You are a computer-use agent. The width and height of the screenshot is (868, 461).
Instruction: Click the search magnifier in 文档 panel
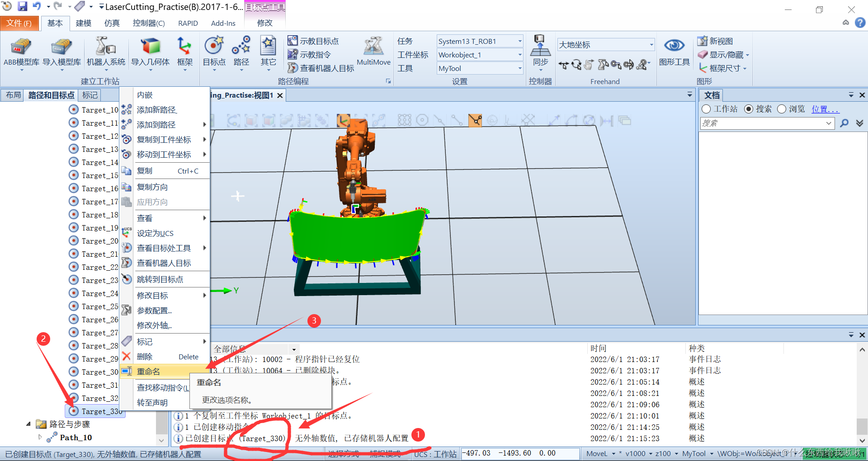click(844, 123)
